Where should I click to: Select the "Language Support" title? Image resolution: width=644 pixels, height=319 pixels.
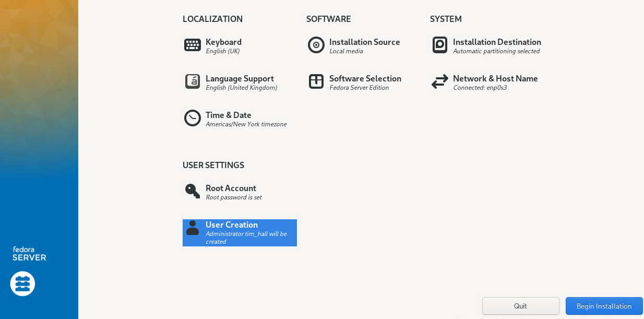point(240,78)
